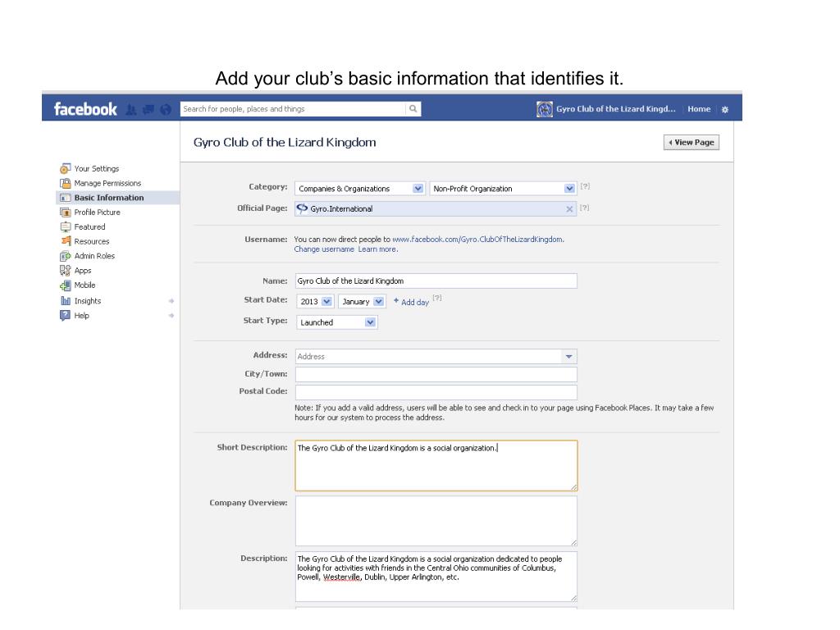
Task: Click the Featured icon
Action: click(66, 226)
